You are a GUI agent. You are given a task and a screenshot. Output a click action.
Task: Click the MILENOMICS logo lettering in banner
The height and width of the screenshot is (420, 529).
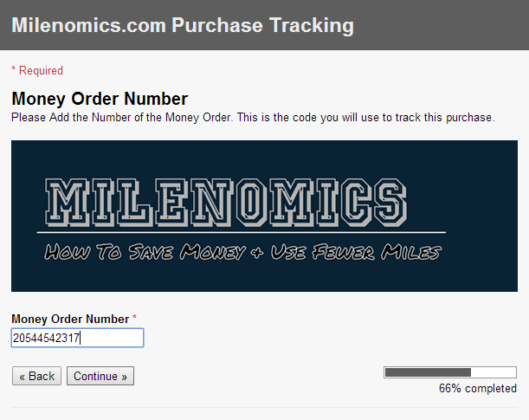(226, 203)
